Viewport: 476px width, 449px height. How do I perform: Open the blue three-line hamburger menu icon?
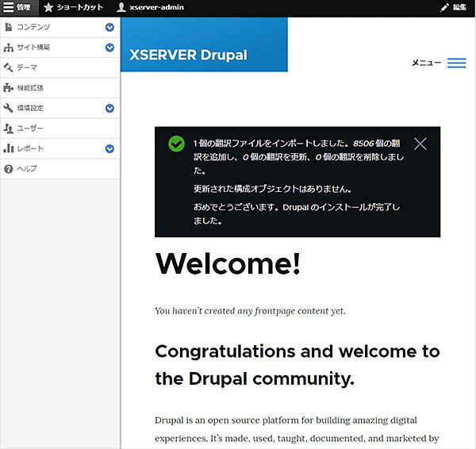(x=457, y=63)
